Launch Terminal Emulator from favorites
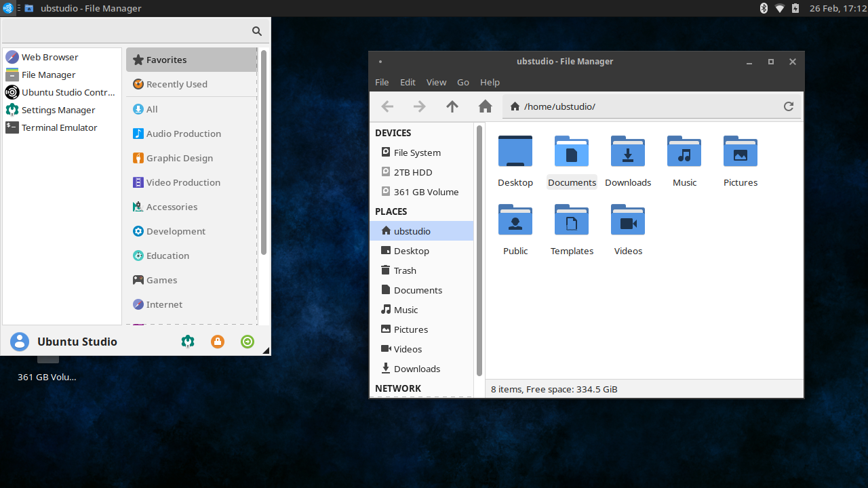Screen dimensions: 868x488 [x=59, y=127]
